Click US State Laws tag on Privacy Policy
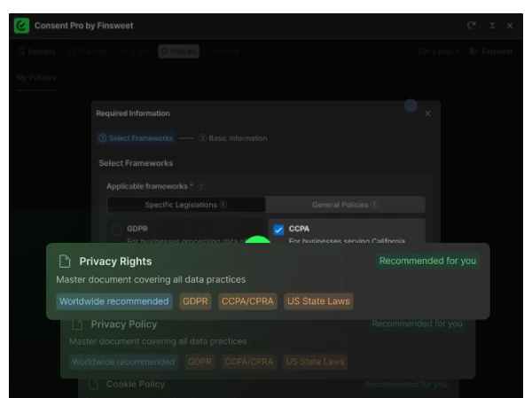The height and width of the screenshot is (398, 532). tap(315, 362)
